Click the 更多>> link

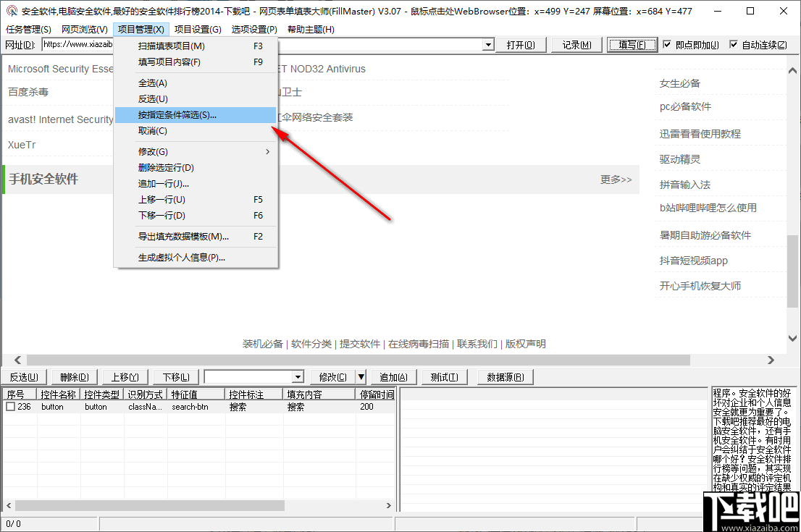pos(616,179)
